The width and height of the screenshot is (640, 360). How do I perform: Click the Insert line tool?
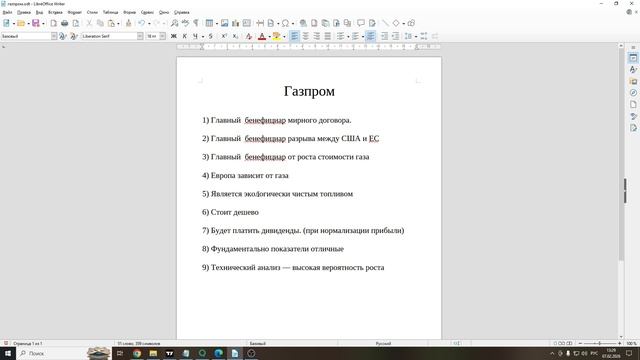coord(385,23)
